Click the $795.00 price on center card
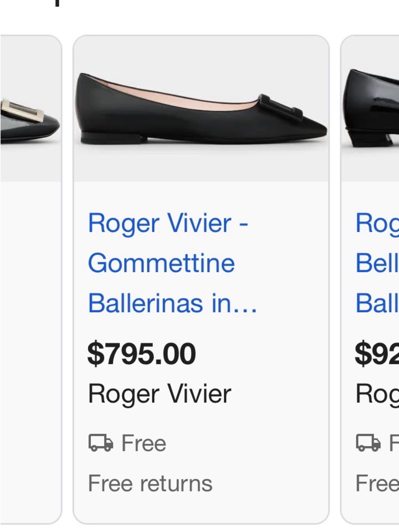This screenshot has width=399, height=532. click(142, 352)
